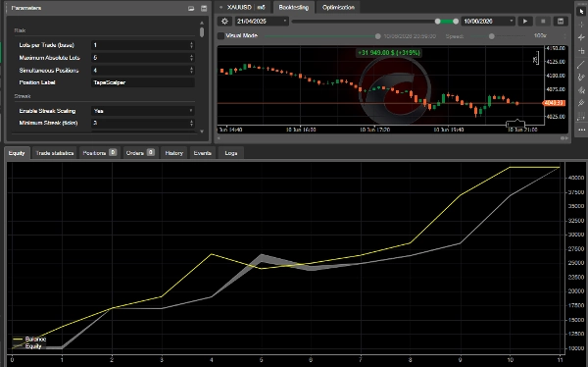
Task: Click Visual Mode progress slider handle
Action: point(377,36)
